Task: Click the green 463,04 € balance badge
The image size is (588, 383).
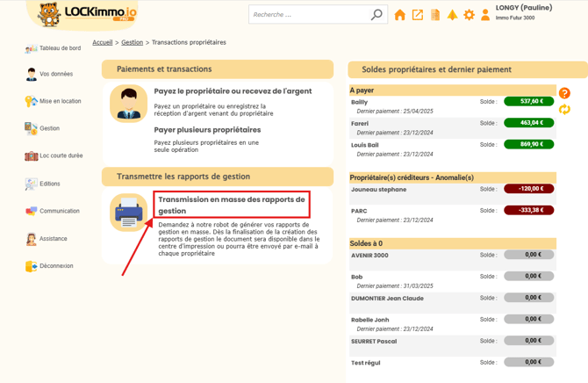Action: tap(528, 123)
